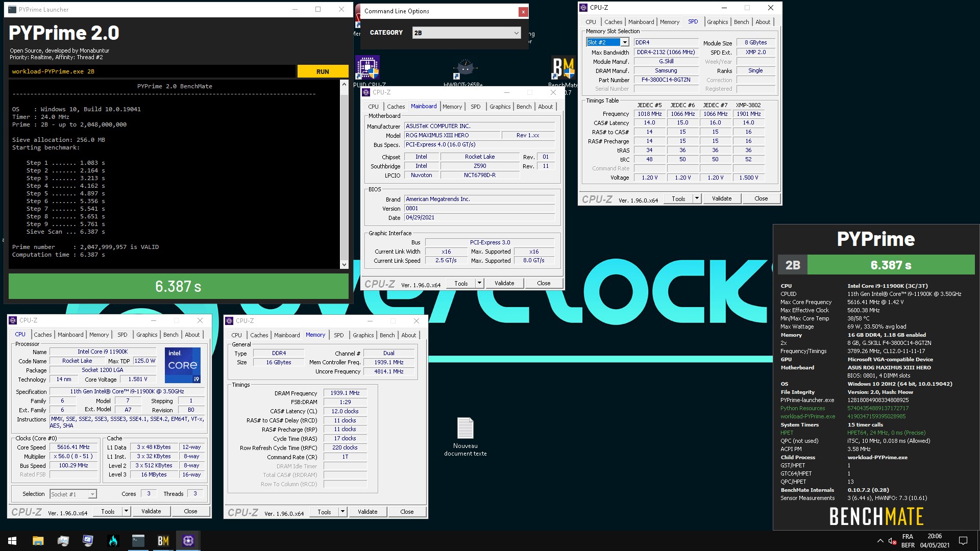Open About tab in Mainboard window
Viewport: 980px width, 551px height.
545,107
